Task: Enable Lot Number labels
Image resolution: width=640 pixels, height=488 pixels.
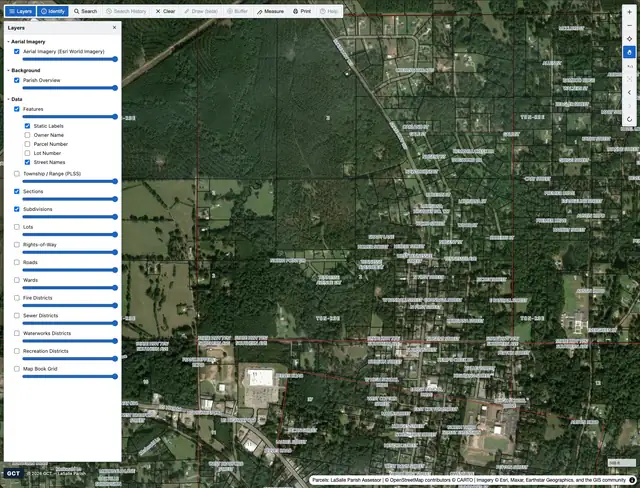Action: 27,153
